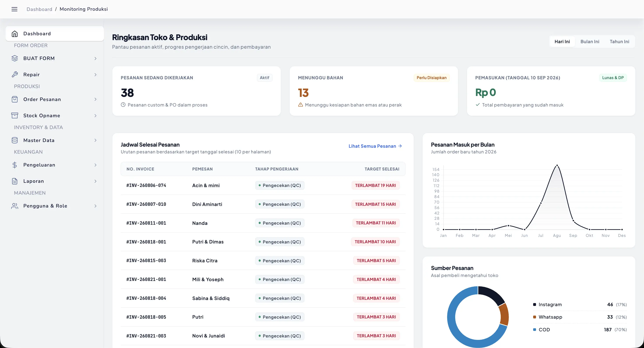The height and width of the screenshot is (348, 644).
Task: Click the Laporan document icon
Action: pyautogui.click(x=15, y=181)
